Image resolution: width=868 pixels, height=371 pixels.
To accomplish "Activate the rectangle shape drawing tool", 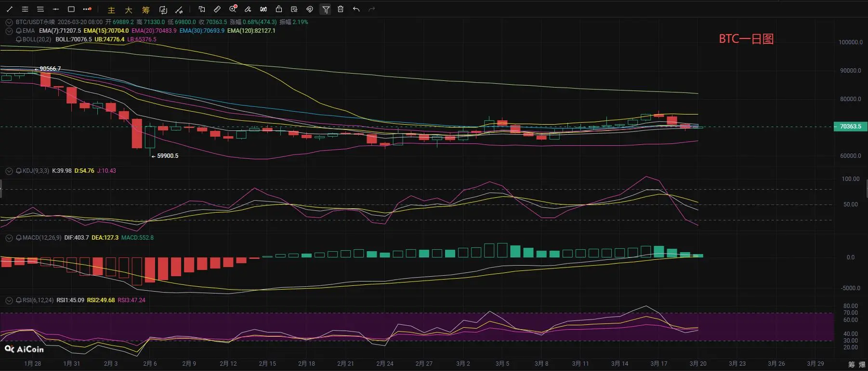I will click(71, 9).
